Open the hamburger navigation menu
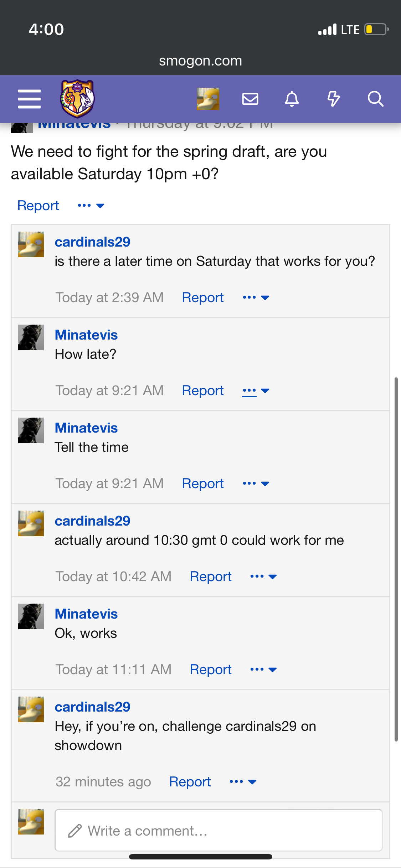This screenshot has width=401, height=868. tap(30, 99)
